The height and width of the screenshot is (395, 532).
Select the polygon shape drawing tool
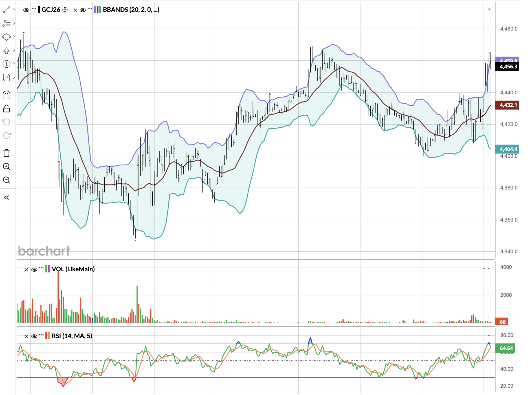click(x=6, y=37)
